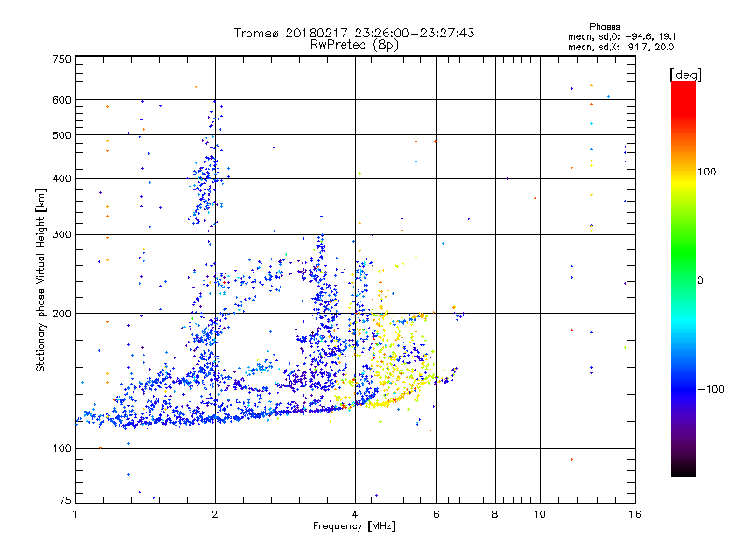This screenshot has height=560, width=747.
Task: Click the y-axis tick label '300'
Action: click(x=63, y=235)
